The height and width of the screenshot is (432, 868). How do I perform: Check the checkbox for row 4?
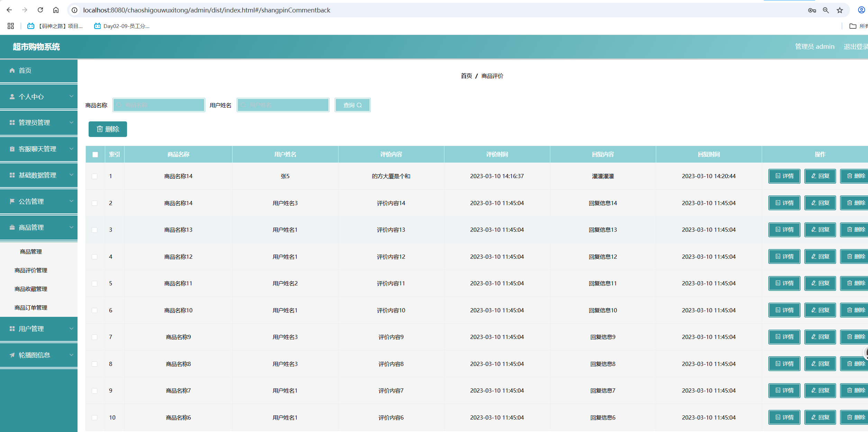pyautogui.click(x=94, y=257)
